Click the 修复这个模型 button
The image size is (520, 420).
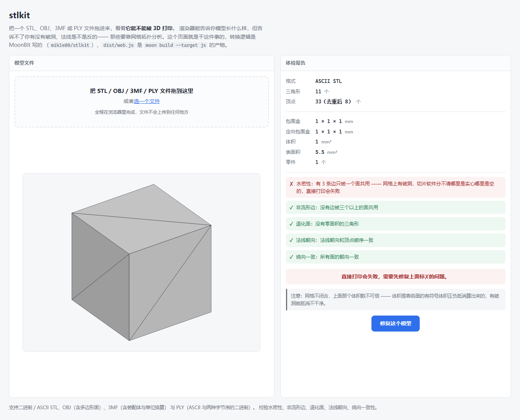click(396, 323)
